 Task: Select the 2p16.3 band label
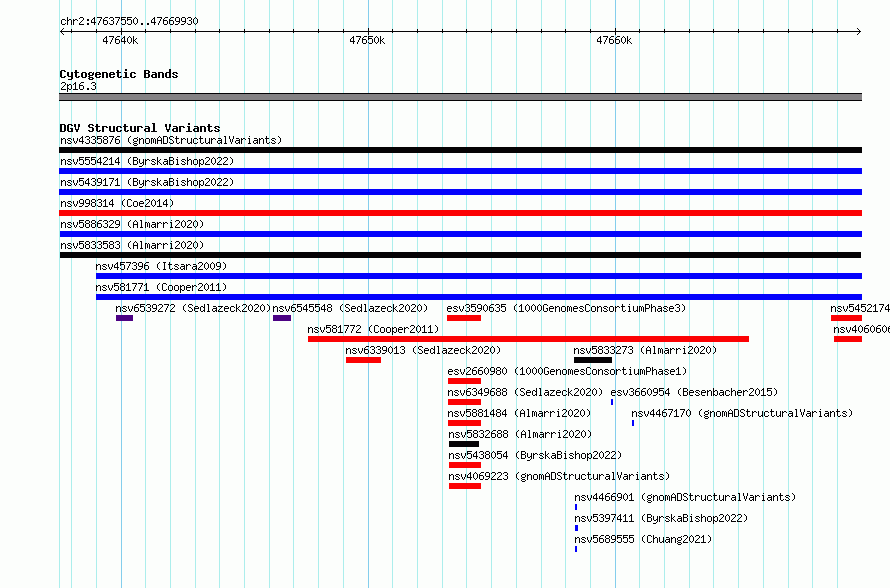coord(78,86)
